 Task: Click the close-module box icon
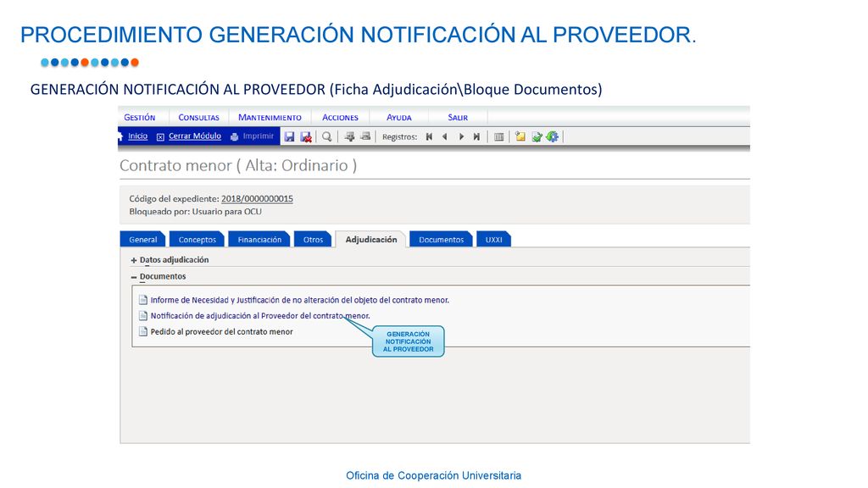point(160,137)
